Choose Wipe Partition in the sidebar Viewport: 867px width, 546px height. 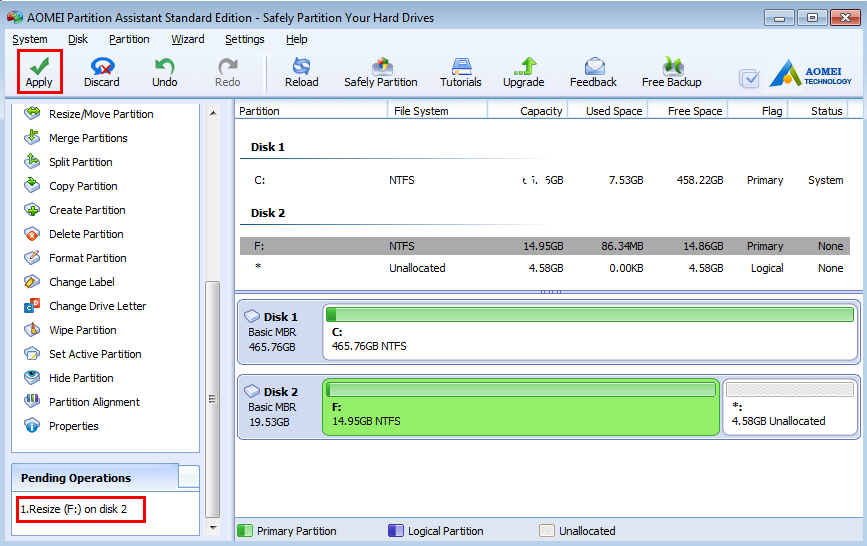pyautogui.click(x=70, y=330)
